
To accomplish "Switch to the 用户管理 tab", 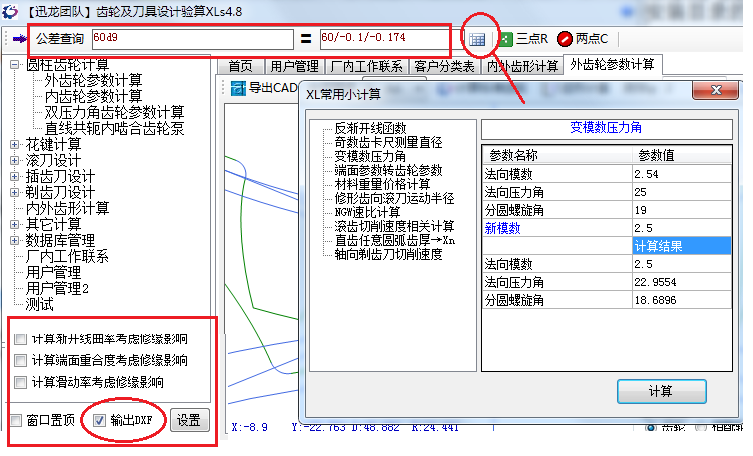I will tap(294, 66).
